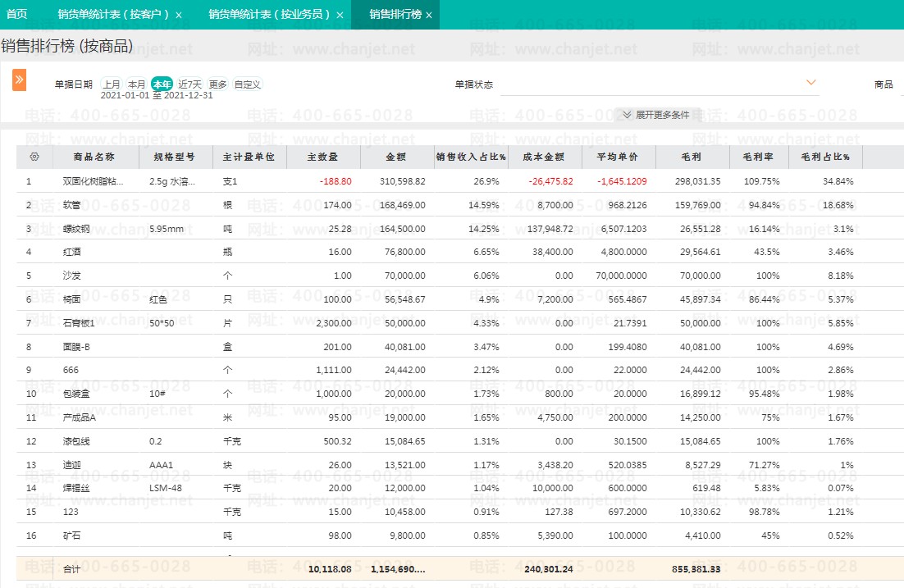Viewport: 904px width, 588px height.
Task: Open the 更多 date options
Action: click(217, 84)
